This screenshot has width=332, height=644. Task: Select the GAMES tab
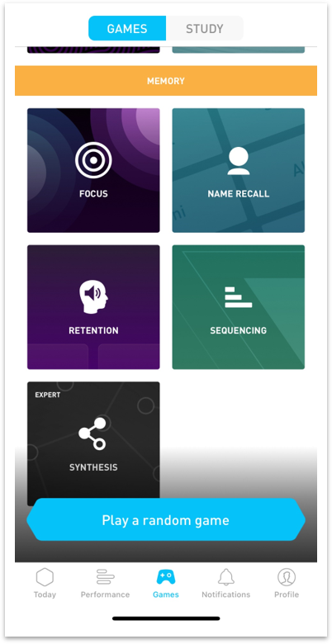(127, 28)
